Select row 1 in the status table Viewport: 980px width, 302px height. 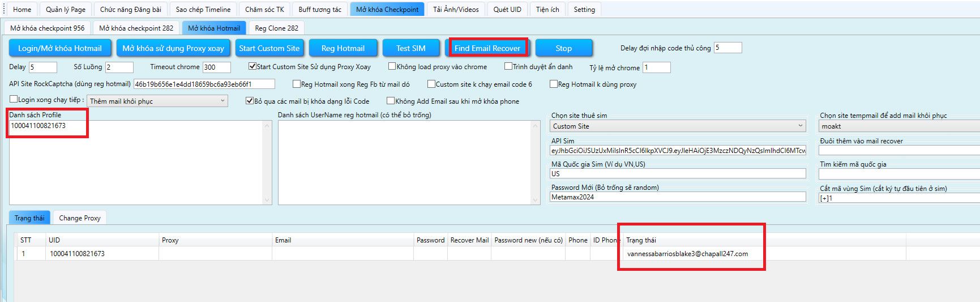tap(77, 254)
